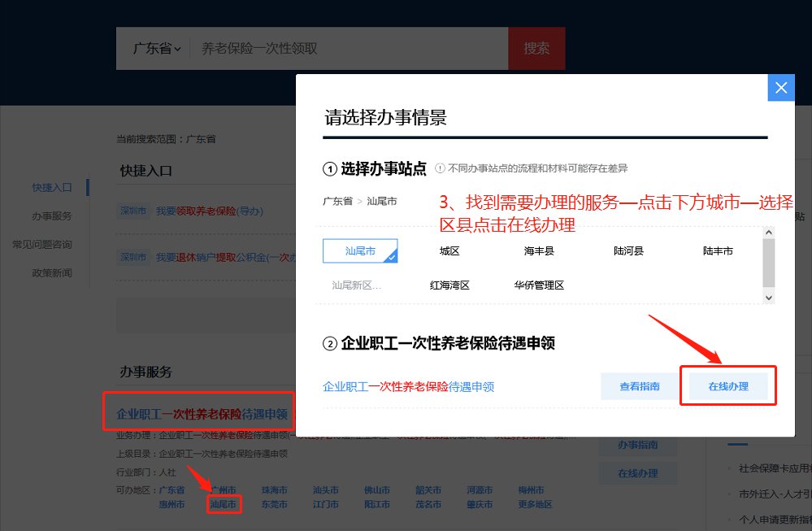Click 查看指南 button in the dialog
The image size is (812, 531).
[640, 386]
